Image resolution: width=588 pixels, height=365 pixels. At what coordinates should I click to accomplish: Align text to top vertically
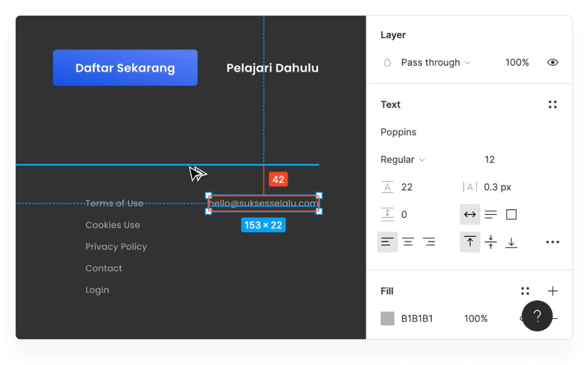tap(470, 242)
